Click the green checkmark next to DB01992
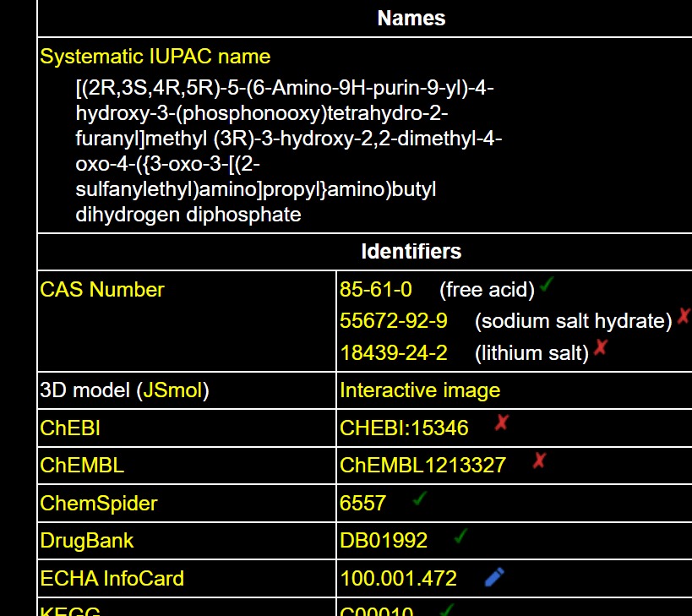 pyautogui.click(x=460, y=536)
